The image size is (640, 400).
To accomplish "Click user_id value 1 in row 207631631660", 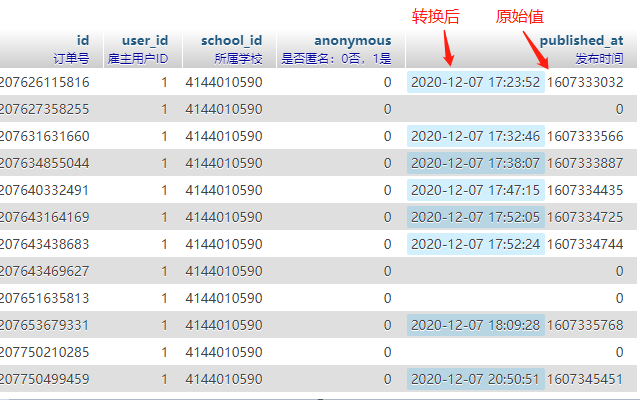I will pyautogui.click(x=164, y=136).
